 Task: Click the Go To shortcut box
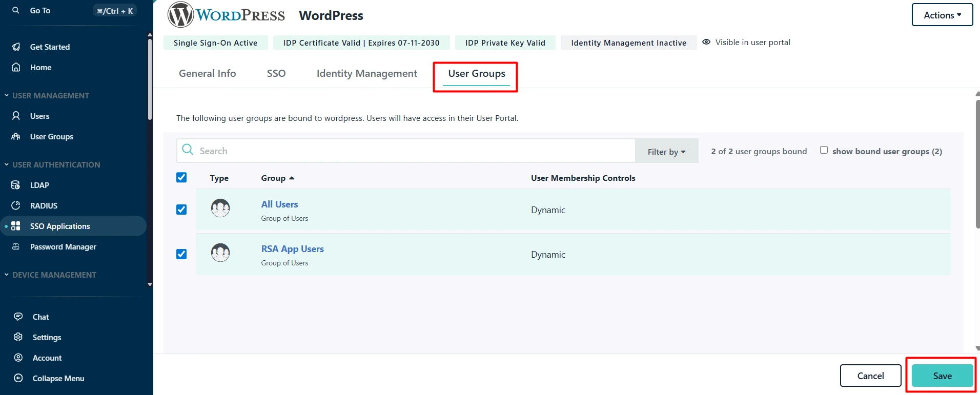[x=115, y=10]
